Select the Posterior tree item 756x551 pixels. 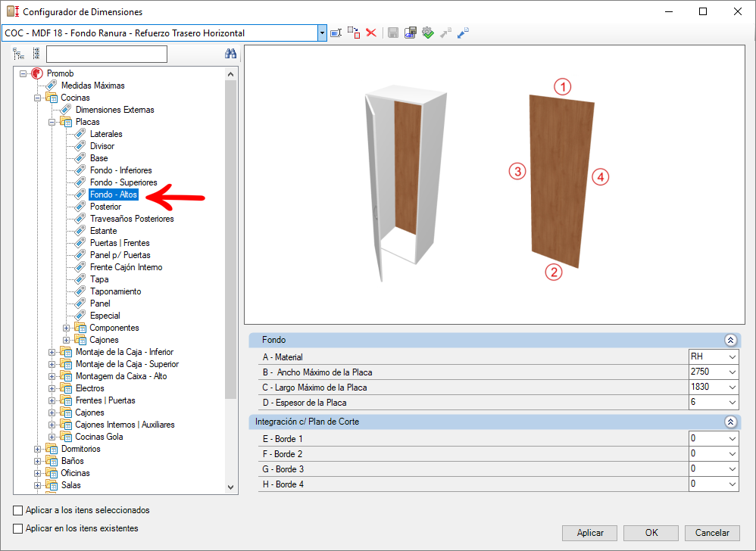click(105, 207)
